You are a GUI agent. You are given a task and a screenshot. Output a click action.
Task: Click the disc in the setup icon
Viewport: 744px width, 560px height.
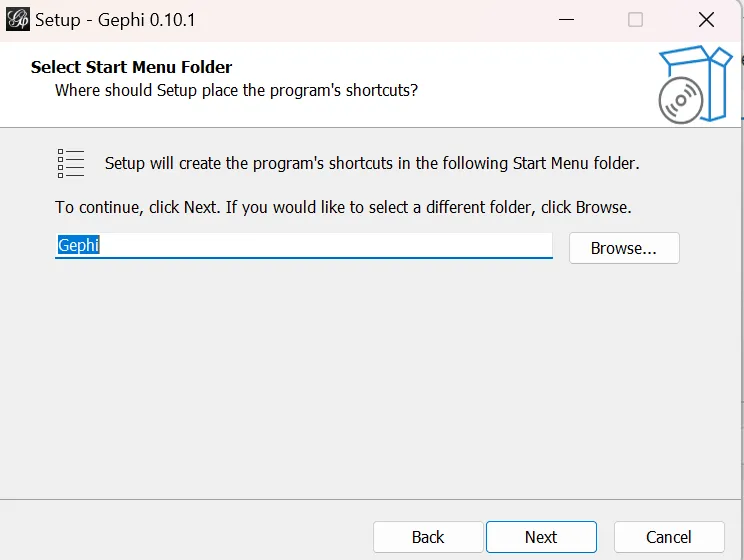coord(681,100)
